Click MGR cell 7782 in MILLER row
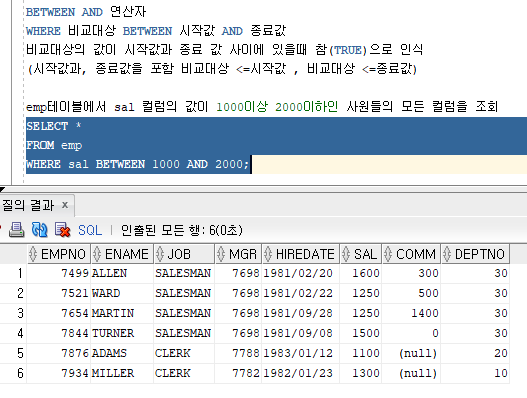Viewport: 527px width, 398px height. [x=238, y=373]
